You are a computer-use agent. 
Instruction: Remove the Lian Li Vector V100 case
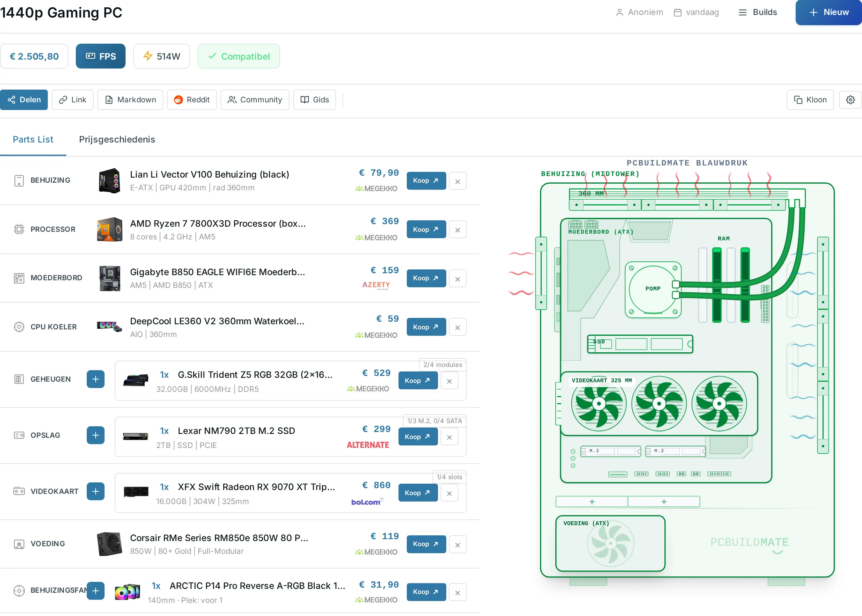pos(457,181)
